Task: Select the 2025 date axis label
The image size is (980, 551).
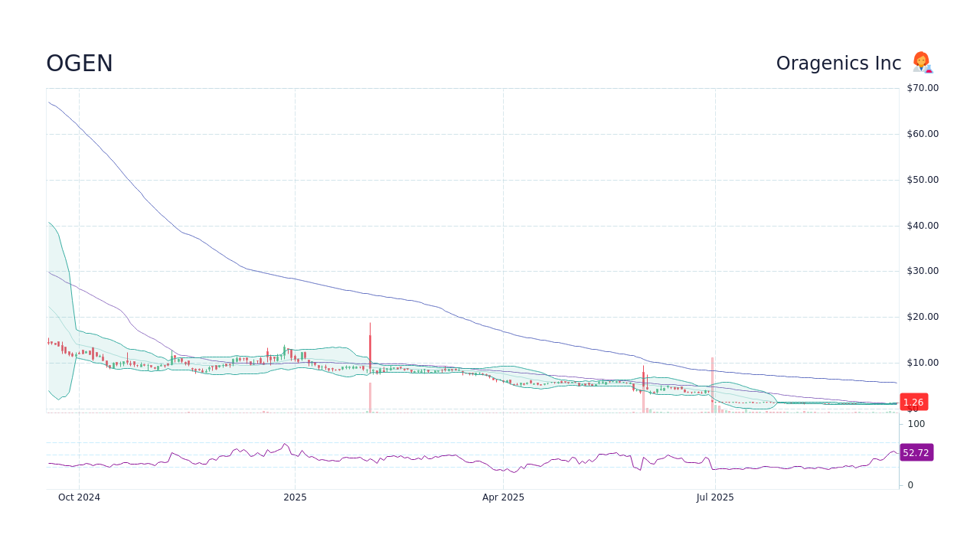Action: [x=295, y=497]
